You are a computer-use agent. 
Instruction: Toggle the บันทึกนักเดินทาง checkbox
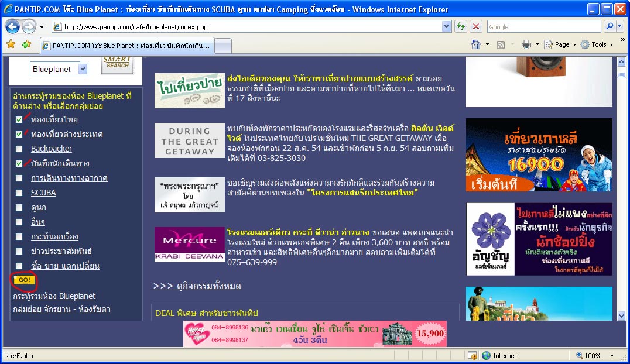click(19, 163)
